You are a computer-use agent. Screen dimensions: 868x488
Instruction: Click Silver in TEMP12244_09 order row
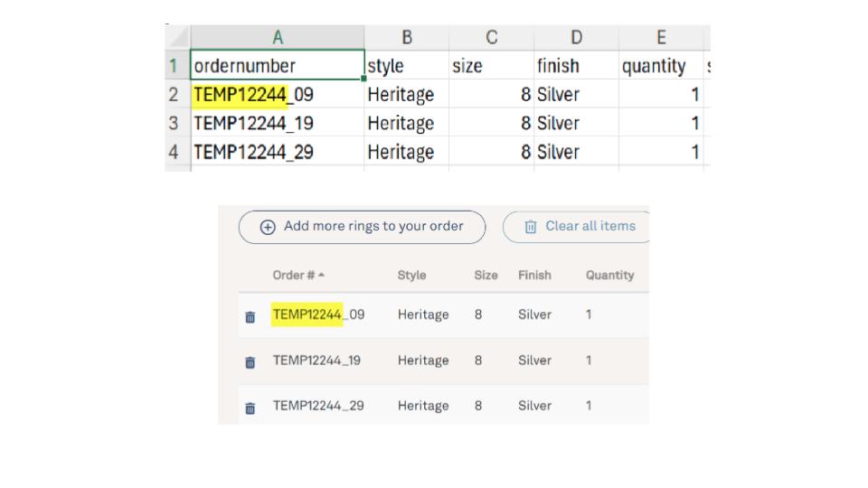point(534,314)
